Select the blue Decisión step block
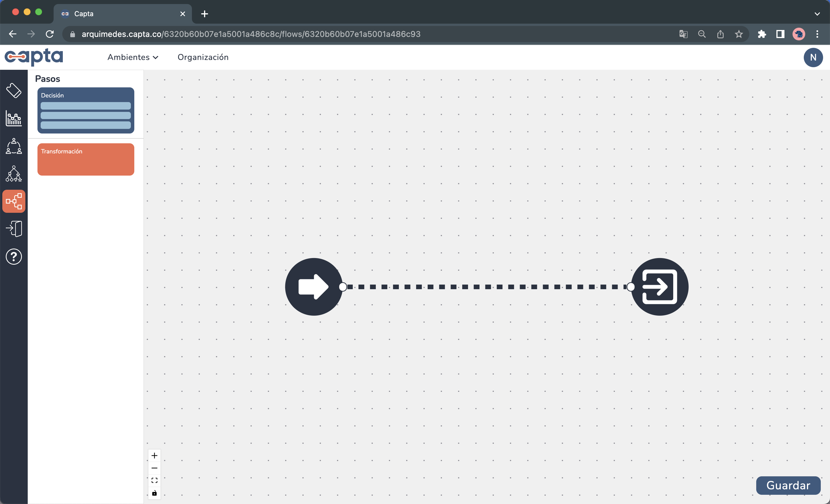Viewport: 830px width, 504px height. pyautogui.click(x=86, y=110)
